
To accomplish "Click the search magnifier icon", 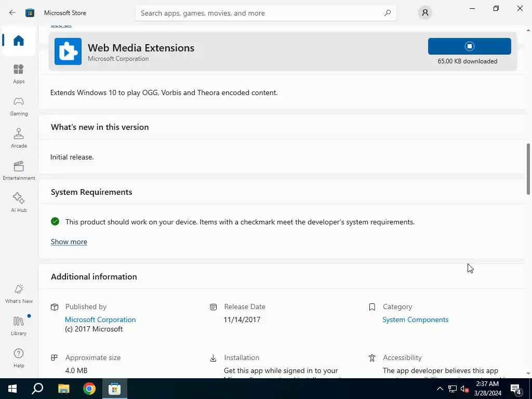I will (x=388, y=13).
